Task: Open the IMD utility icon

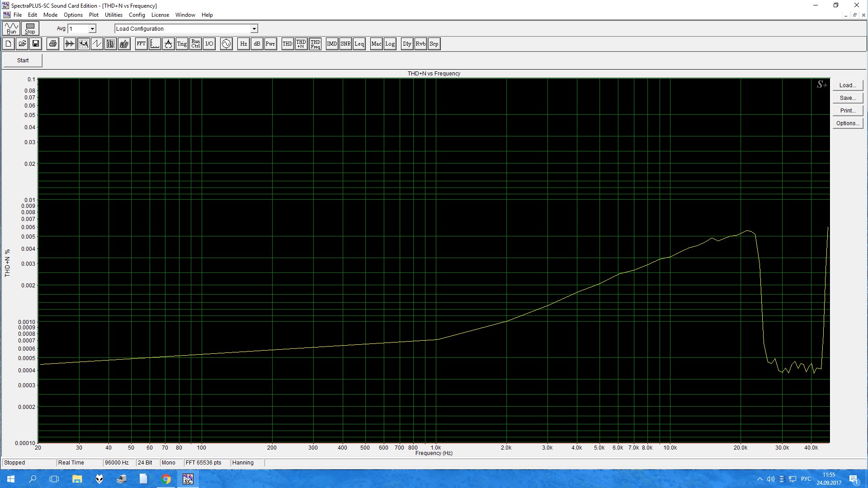Action: pos(332,44)
